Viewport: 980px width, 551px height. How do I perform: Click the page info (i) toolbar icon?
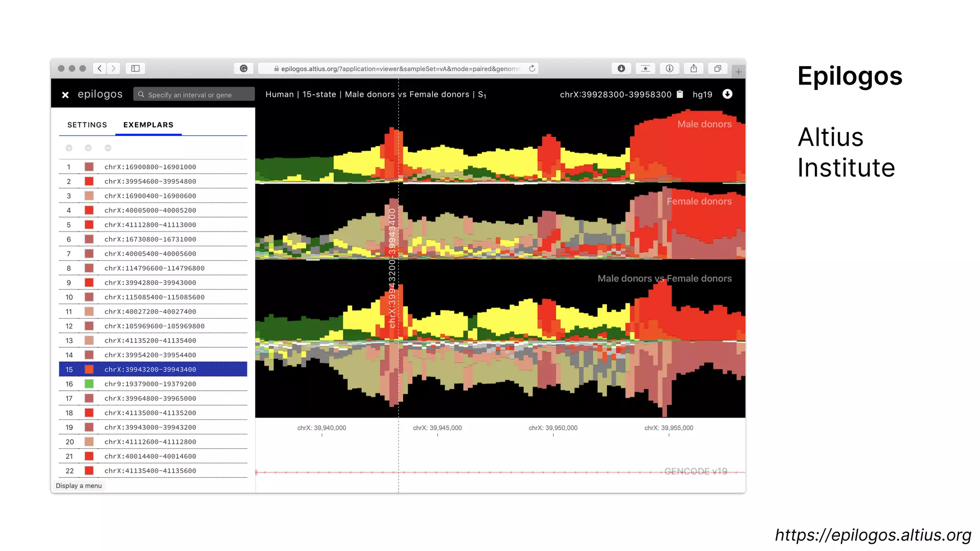point(669,68)
